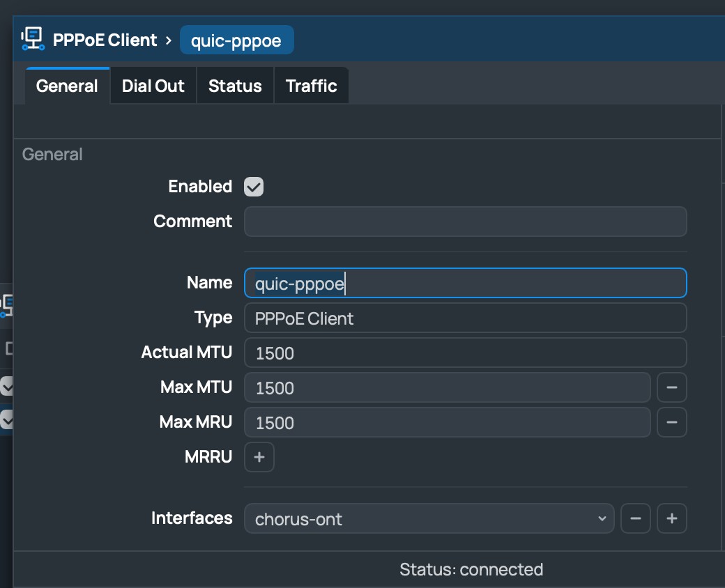Select the General tab

(67, 86)
